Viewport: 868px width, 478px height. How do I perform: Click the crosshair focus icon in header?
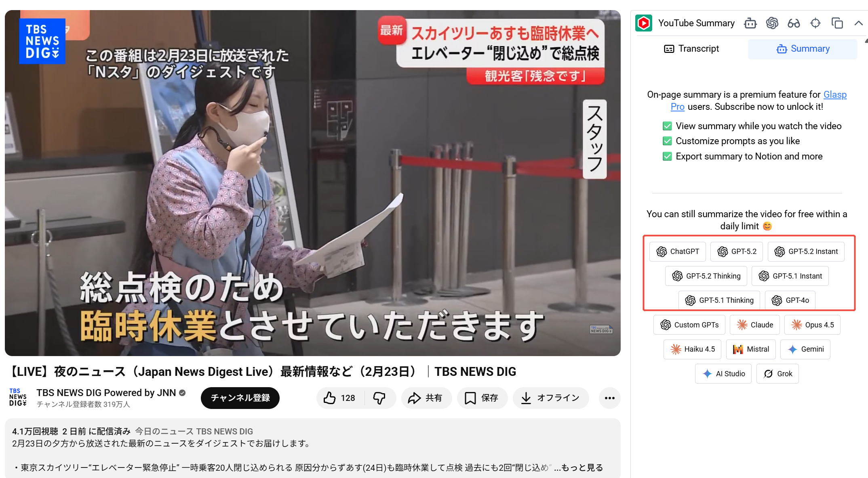click(x=815, y=23)
